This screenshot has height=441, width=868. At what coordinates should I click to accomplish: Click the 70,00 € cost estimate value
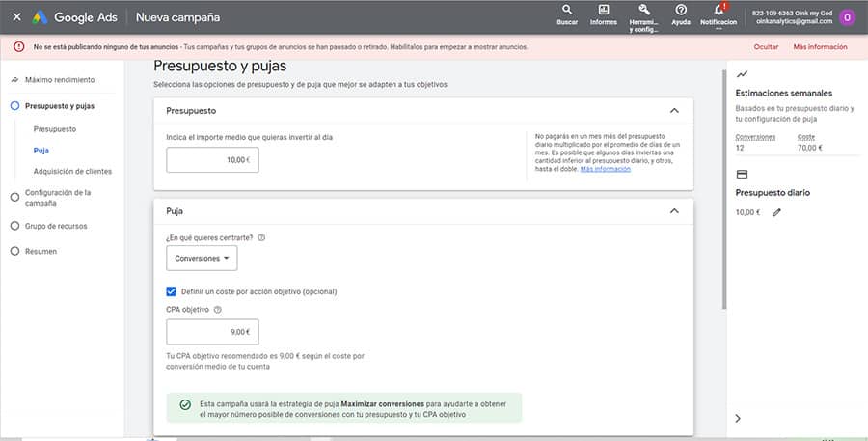(810, 148)
